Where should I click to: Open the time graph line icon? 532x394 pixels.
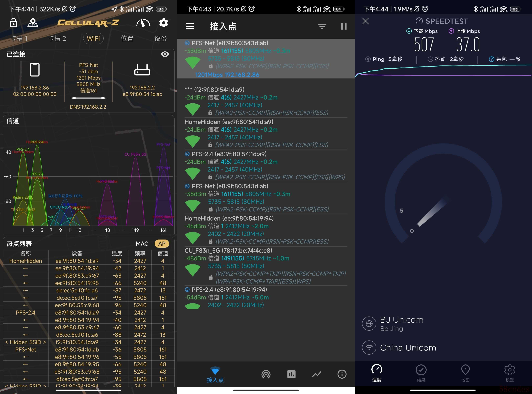317,374
